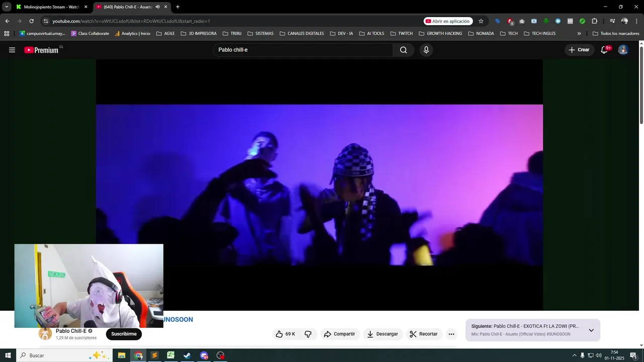This screenshot has height=362, width=644.
Task: Click the YouTube search field
Action: pos(303,50)
